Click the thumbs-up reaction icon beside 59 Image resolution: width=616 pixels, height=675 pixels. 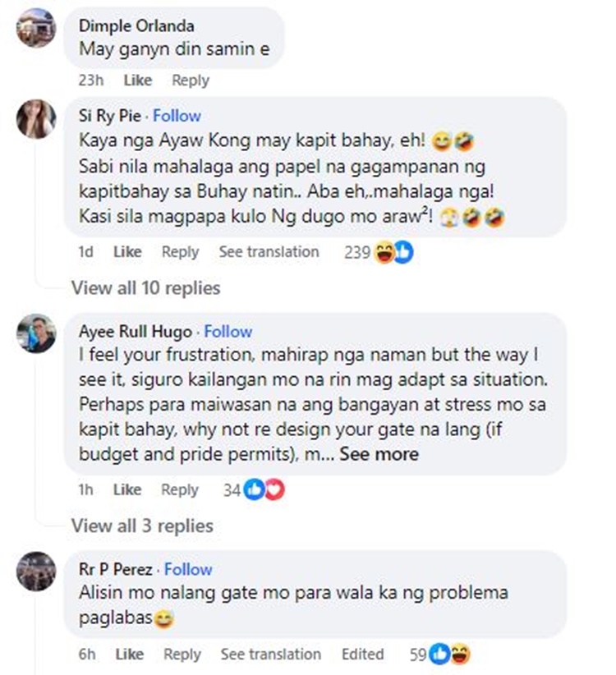[x=440, y=654]
